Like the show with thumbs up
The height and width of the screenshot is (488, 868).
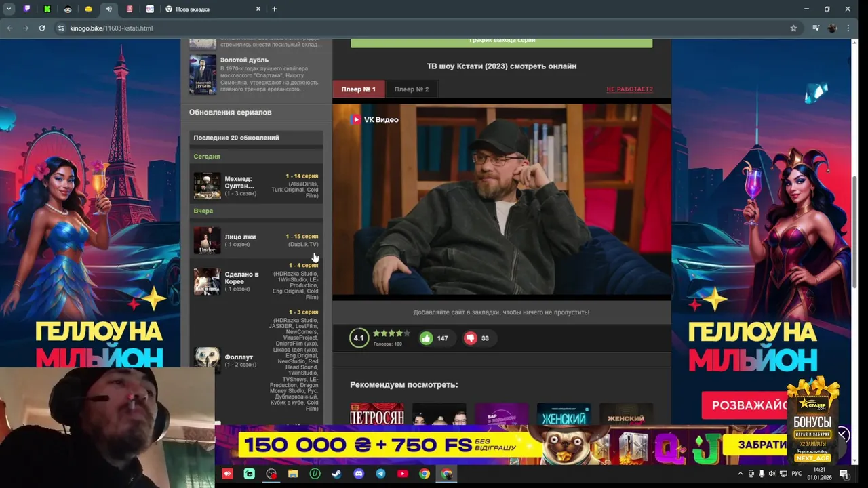pos(426,338)
